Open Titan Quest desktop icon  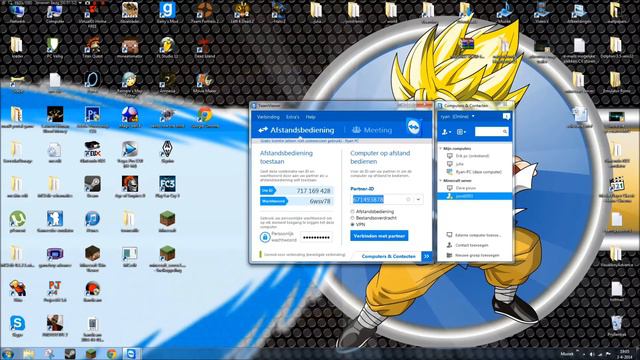click(x=92, y=47)
